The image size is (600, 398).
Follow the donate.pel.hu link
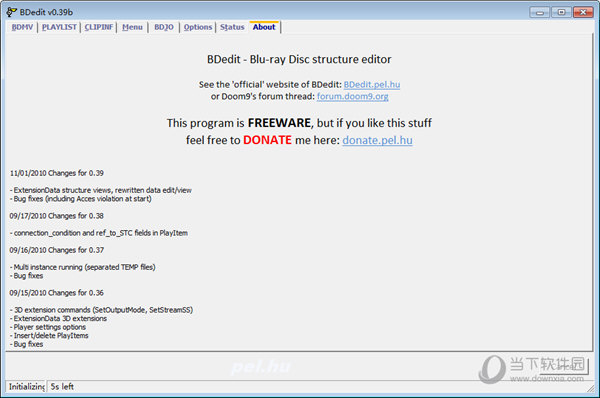tap(377, 140)
